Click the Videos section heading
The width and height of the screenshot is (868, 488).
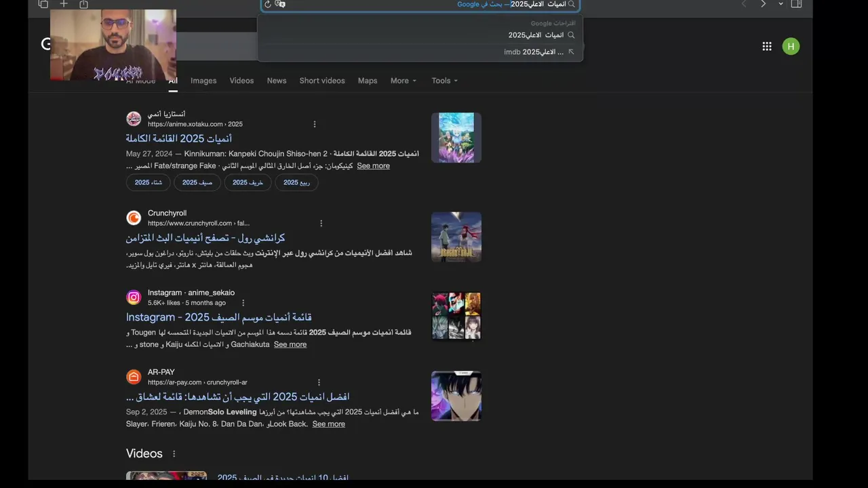(x=144, y=453)
